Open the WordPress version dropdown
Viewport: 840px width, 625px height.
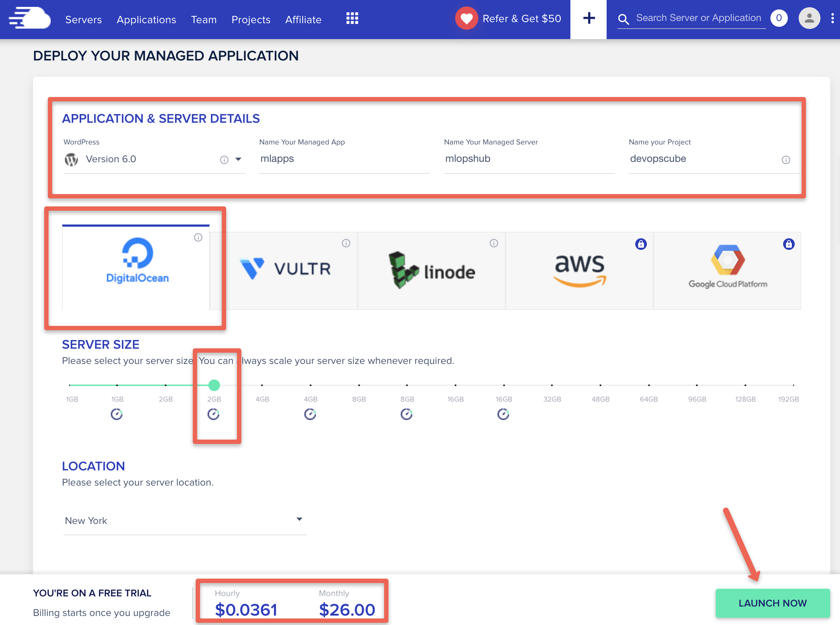pos(239,159)
